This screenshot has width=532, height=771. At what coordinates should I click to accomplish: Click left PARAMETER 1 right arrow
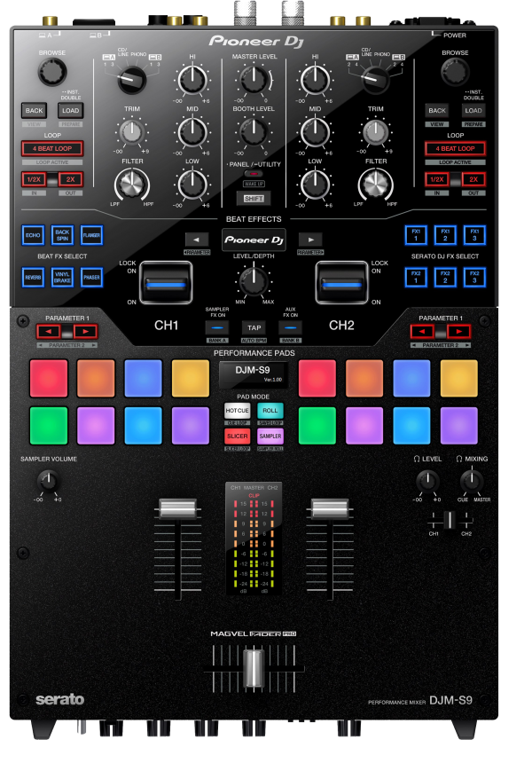(85, 332)
